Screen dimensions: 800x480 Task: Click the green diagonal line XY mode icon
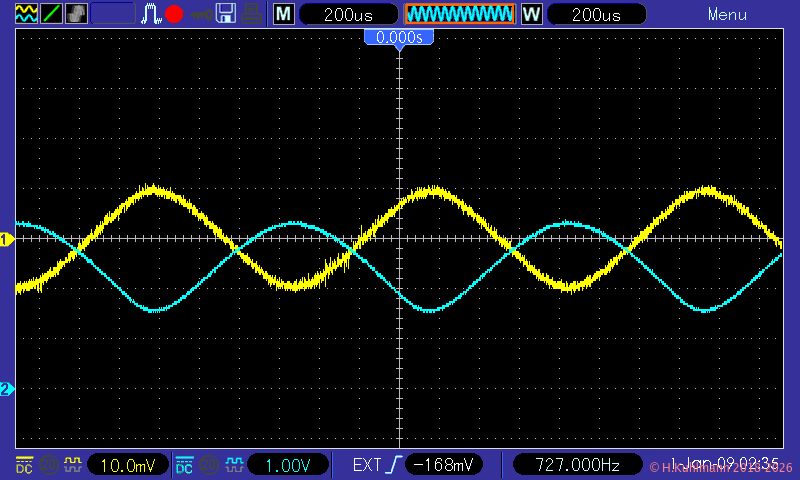[x=51, y=14]
